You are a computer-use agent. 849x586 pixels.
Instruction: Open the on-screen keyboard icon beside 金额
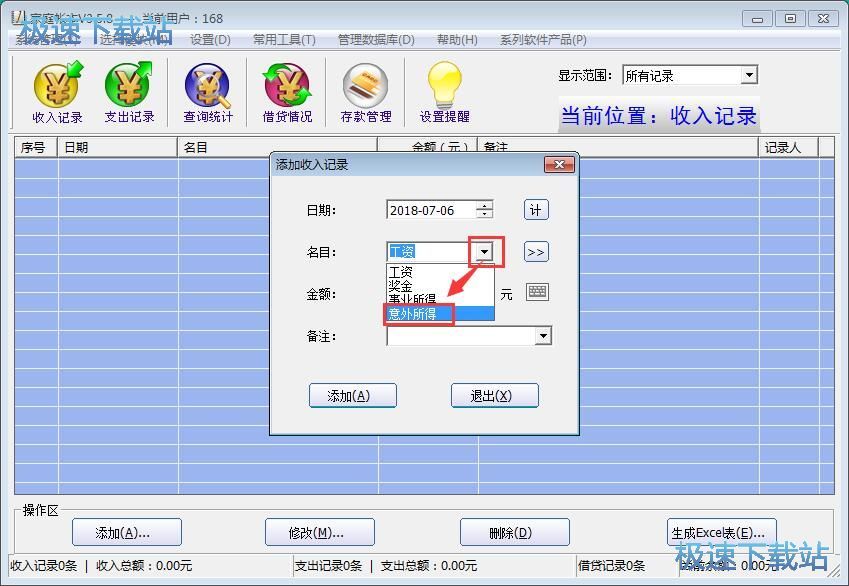(x=537, y=292)
